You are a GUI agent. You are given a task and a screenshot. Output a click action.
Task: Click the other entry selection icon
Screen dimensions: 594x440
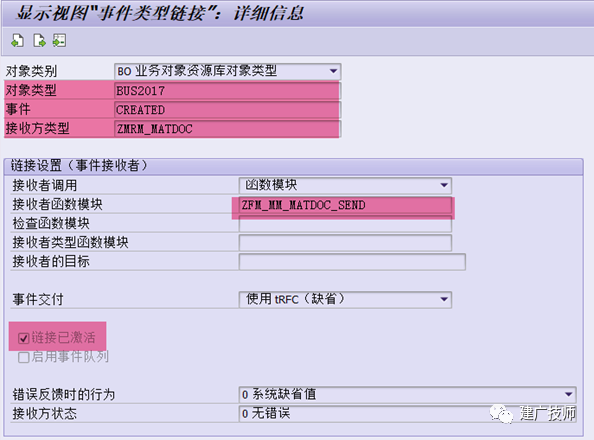pyautogui.click(x=59, y=40)
